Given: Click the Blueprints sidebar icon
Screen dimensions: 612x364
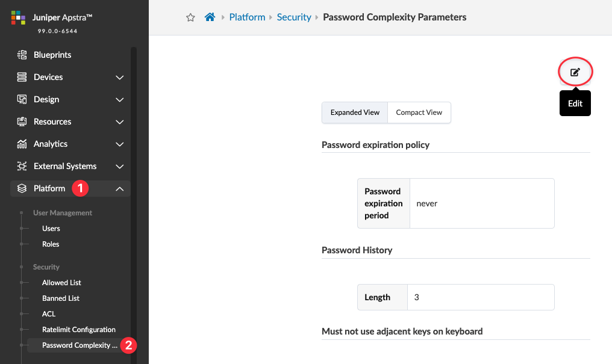Looking at the screenshot, I should (x=22, y=55).
